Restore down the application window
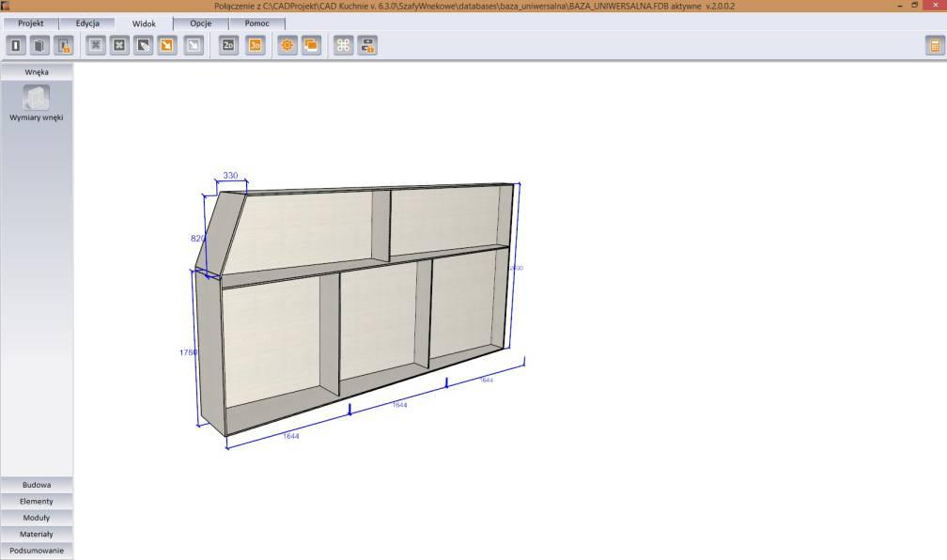Screen dimensions: 947x560 pyautogui.click(x=915, y=6)
